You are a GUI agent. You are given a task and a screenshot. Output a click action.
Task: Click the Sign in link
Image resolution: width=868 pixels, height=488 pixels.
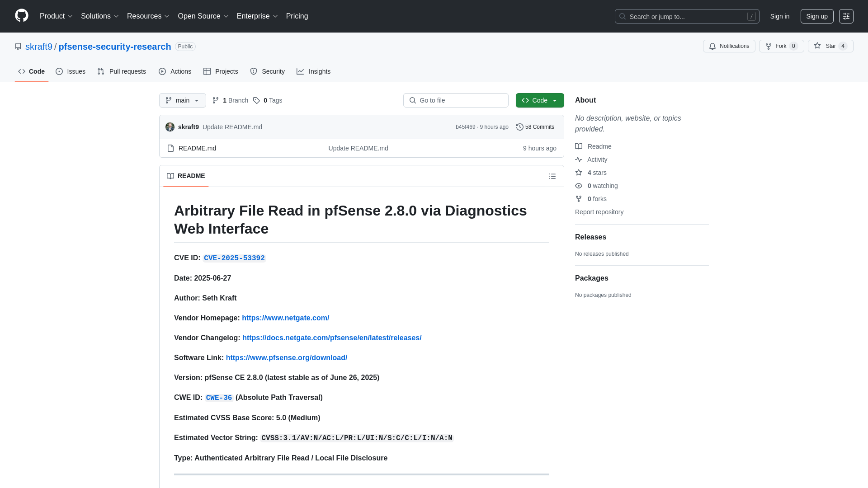pyautogui.click(x=780, y=16)
